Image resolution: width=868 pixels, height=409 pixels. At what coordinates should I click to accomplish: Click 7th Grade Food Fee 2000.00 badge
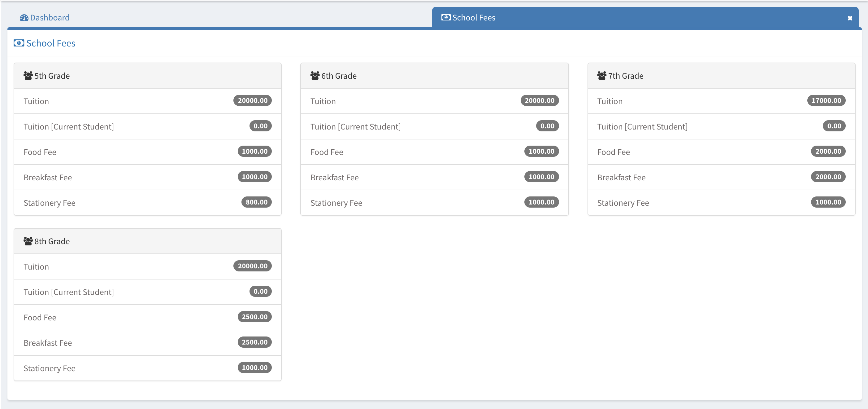828,152
